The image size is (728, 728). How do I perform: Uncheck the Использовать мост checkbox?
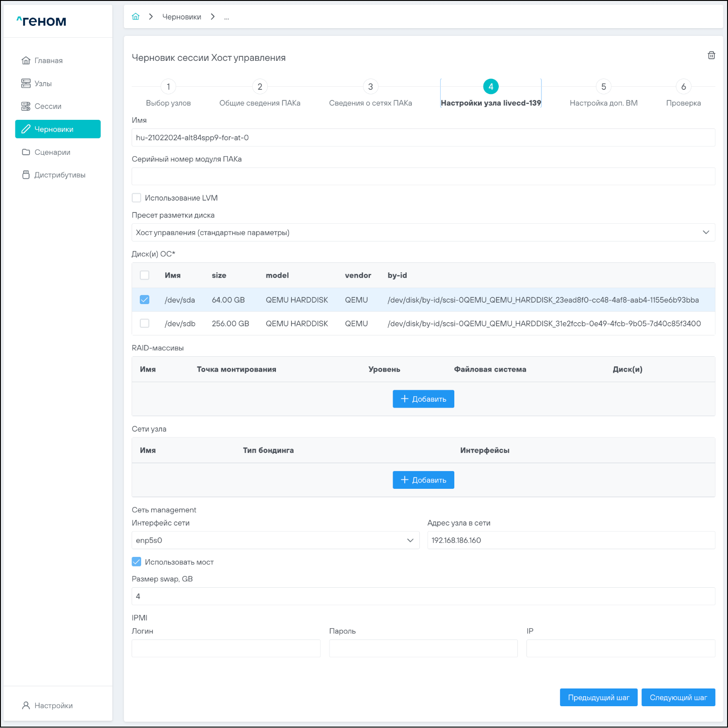point(137,562)
